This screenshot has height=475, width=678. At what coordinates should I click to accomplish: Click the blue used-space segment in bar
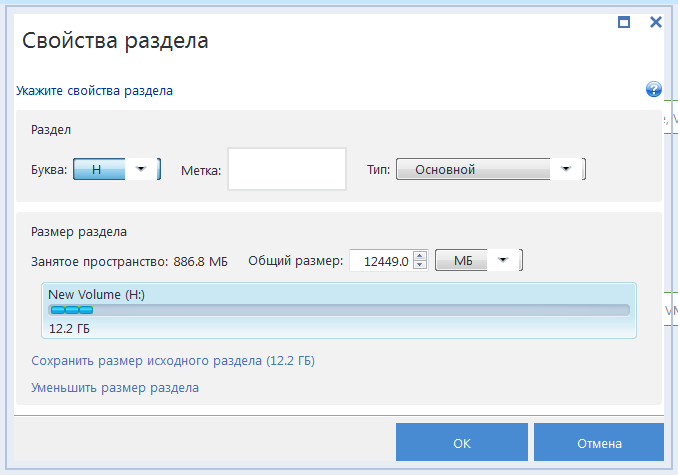(71, 310)
